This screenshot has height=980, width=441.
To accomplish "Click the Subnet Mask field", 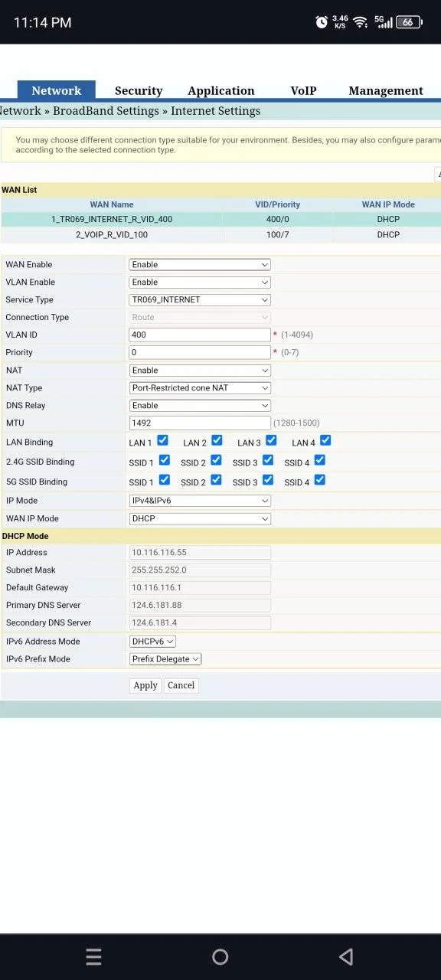I will [200, 570].
